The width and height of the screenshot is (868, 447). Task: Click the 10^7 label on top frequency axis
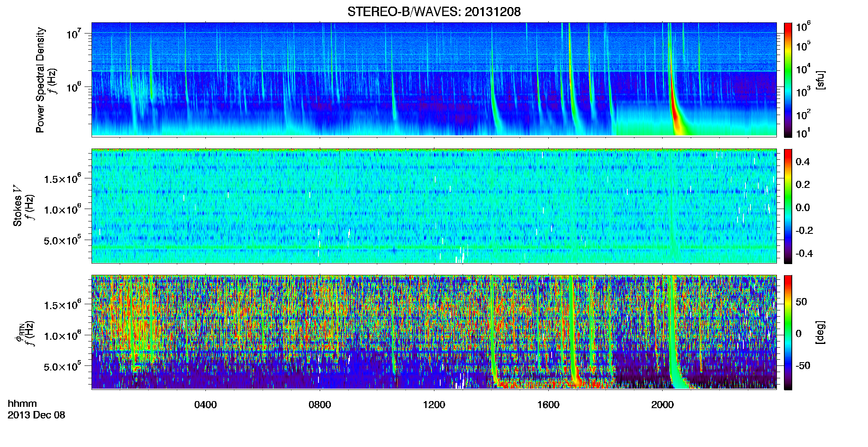tap(74, 34)
